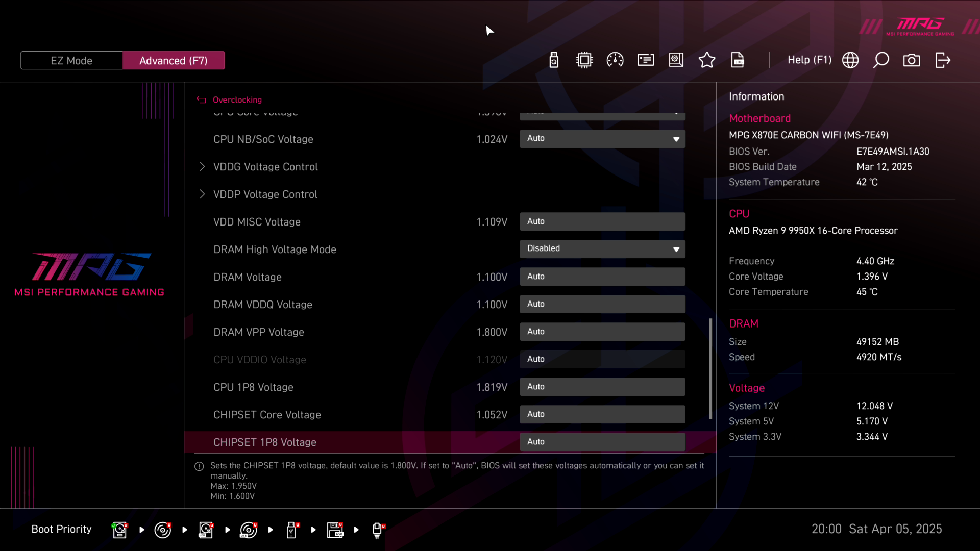Click the CPU chip icon in toolbar

pyautogui.click(x=584, y=60)
